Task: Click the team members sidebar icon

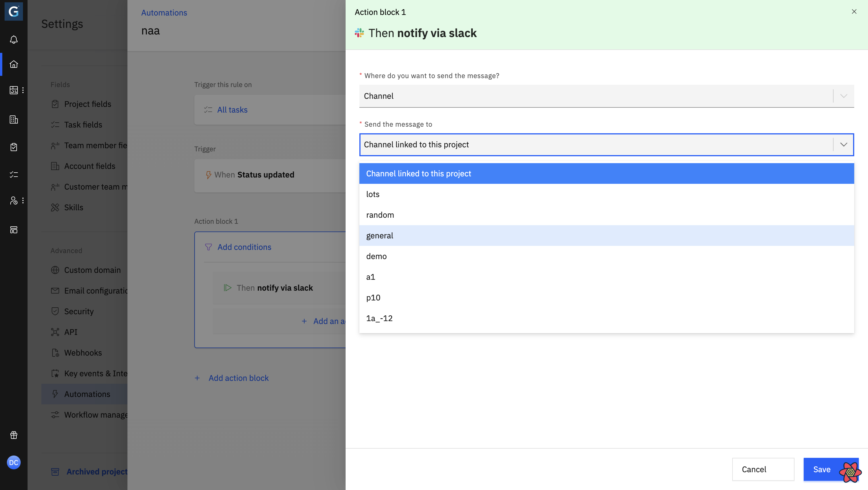Action: 13,201
